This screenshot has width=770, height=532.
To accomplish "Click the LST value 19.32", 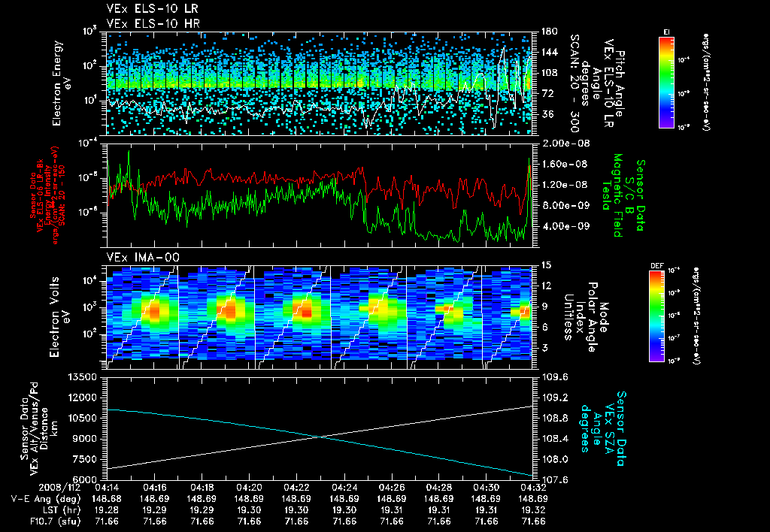I will coord(534,510).
